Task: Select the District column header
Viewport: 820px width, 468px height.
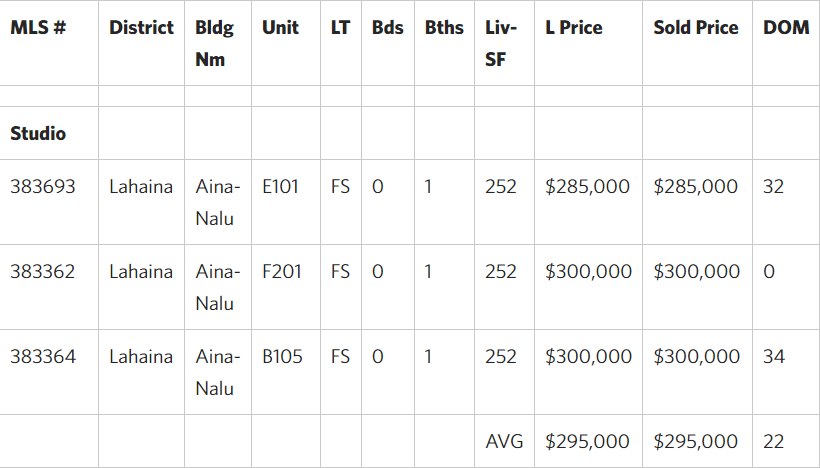Action: (x=141, y=28)
